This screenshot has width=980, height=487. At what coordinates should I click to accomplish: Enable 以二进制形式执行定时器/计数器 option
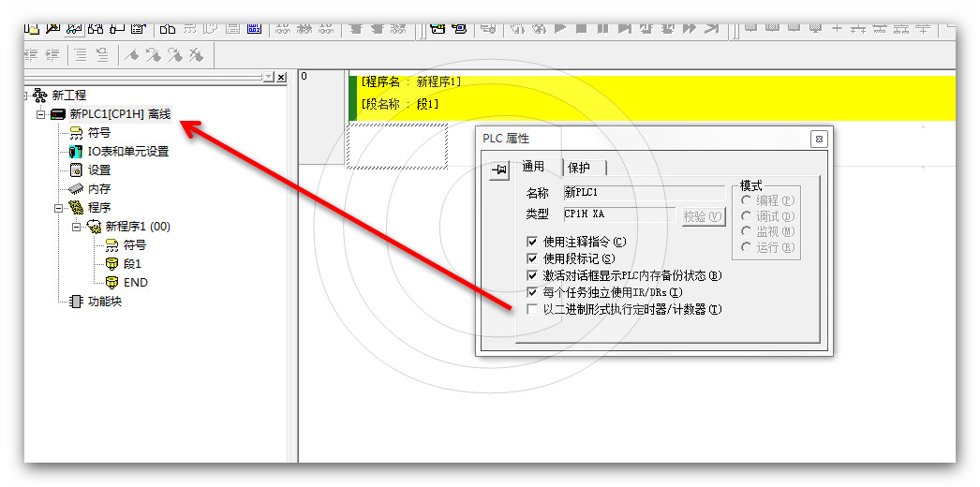[532, 309]
